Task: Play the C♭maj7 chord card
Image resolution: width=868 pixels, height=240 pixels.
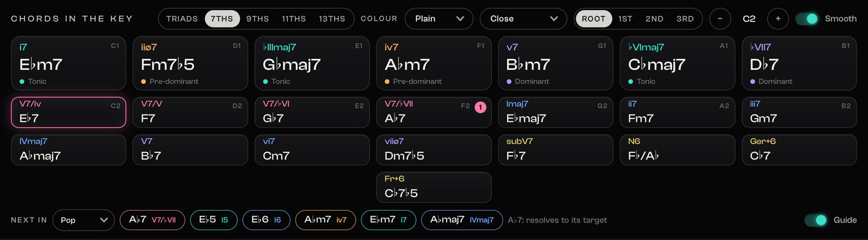Action: 678,63
